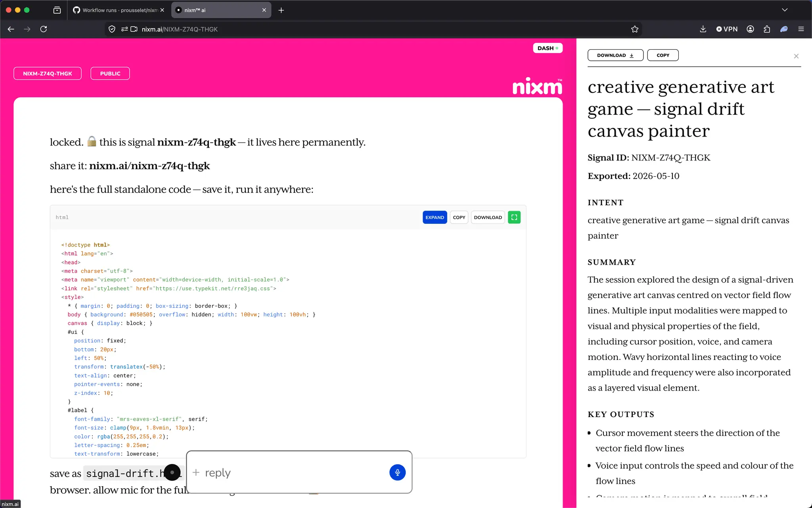This screenshot has width=812, height=508.
Task: Open the list-all-tabs chevron
Action: point(785,10)
